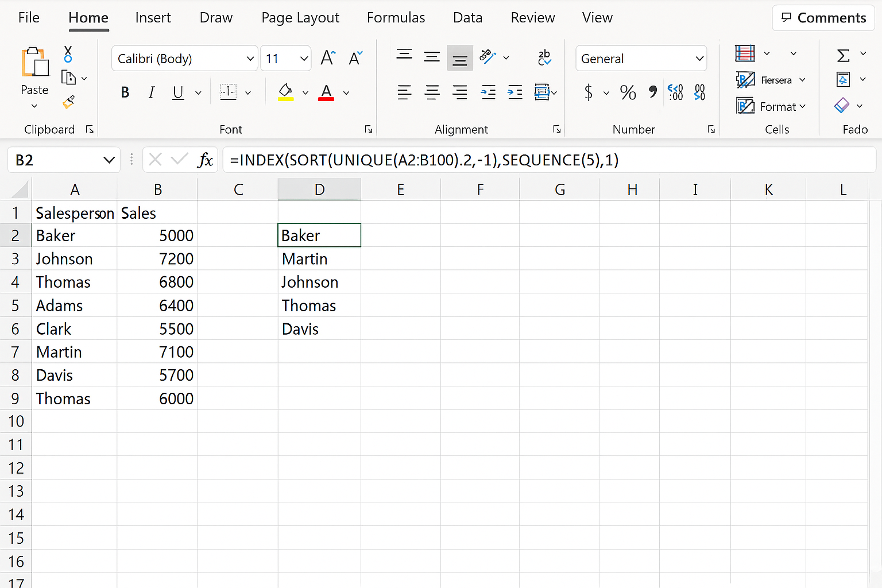
Task: Open the number format General dropdown
Action: tap(699, 59)
